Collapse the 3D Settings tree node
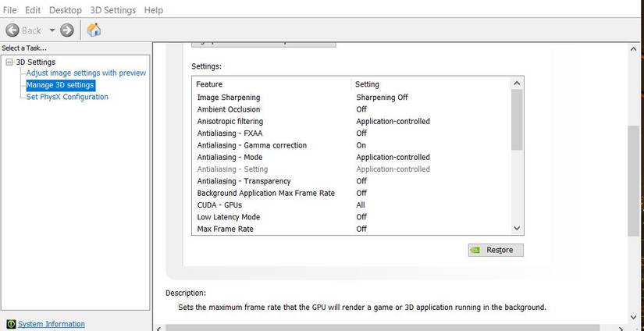Image resolution: width=644 pixels, height=331 pixels. coord(9,62)
